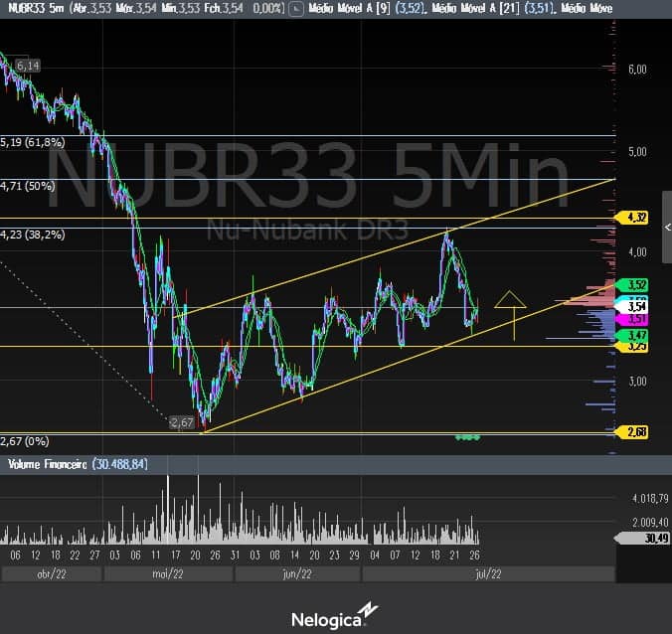Click the green 3,52 price tag

[637, 285]
